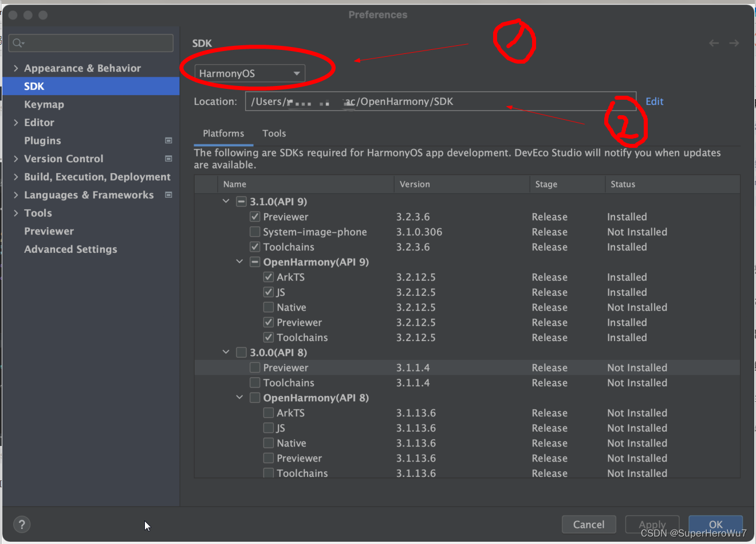756x544 pixels.
Task: Select the JS 3.1.13.6 row label
Action: click(x=281, y=428)
